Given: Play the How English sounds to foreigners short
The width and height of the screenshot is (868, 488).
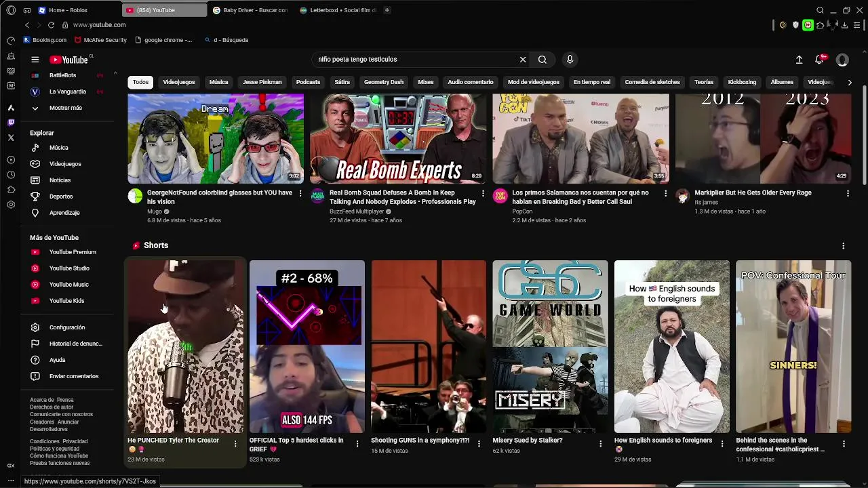Looking at the screenshot, I should (x=672, y=346).
